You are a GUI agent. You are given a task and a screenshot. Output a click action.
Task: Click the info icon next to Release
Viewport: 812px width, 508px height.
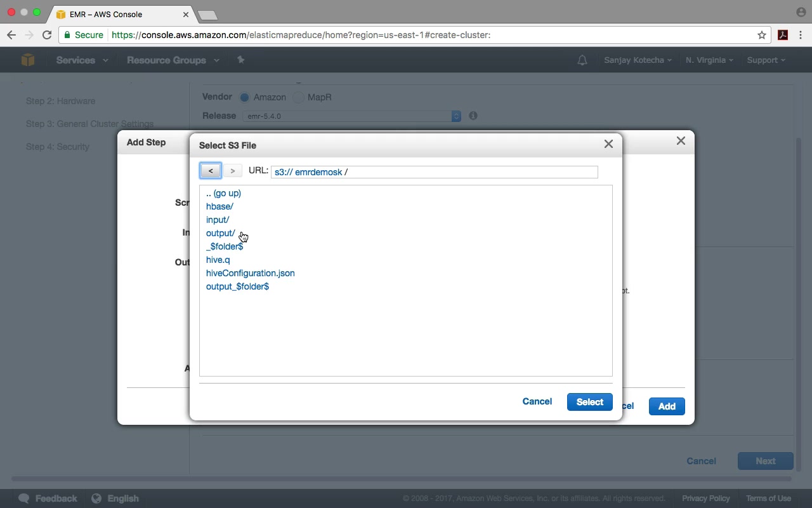(473, 116)
